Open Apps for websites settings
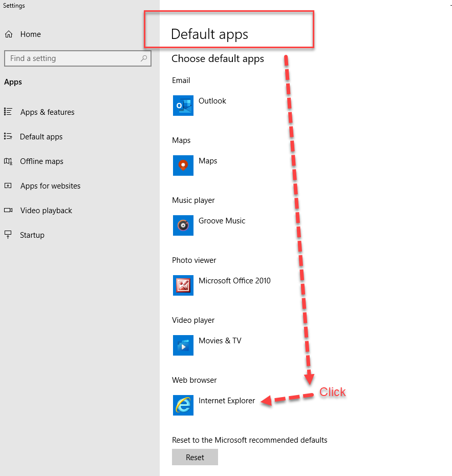Viewport: 452px width, 476px height. pos(50,185)
